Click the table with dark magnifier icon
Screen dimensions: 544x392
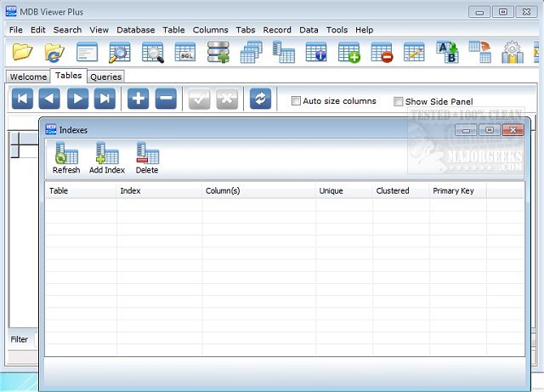pyautogui.click(x=152, y=52)
